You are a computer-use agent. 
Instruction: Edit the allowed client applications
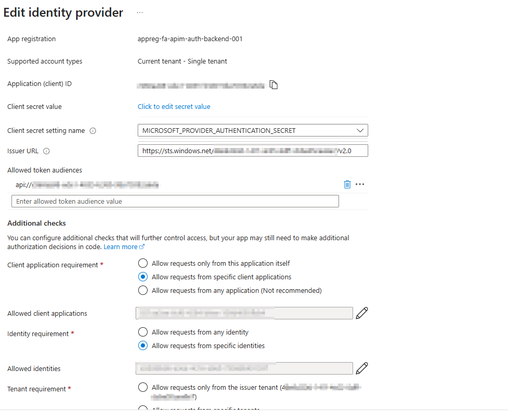coord(361,313)
